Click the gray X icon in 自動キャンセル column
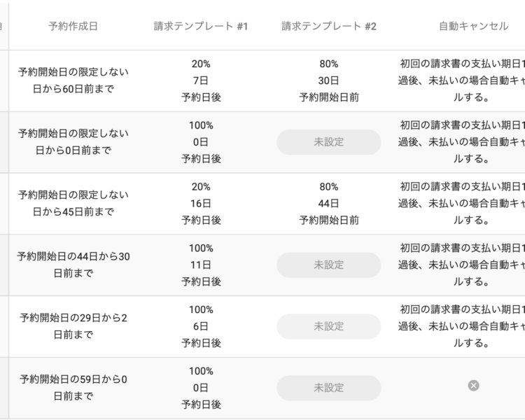Viewport: 525px width, 420px height. pos(473,386)
